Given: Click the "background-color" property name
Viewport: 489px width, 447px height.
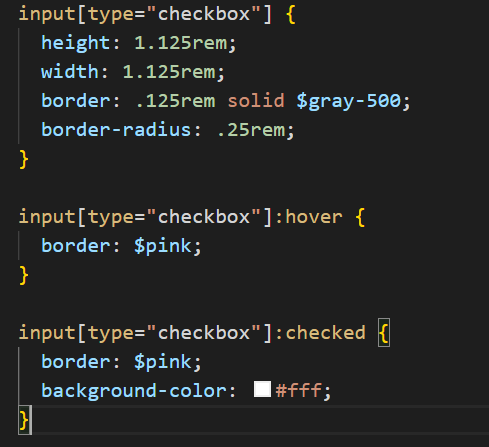Looking at the screenshot, I should (x=134, y=391).
